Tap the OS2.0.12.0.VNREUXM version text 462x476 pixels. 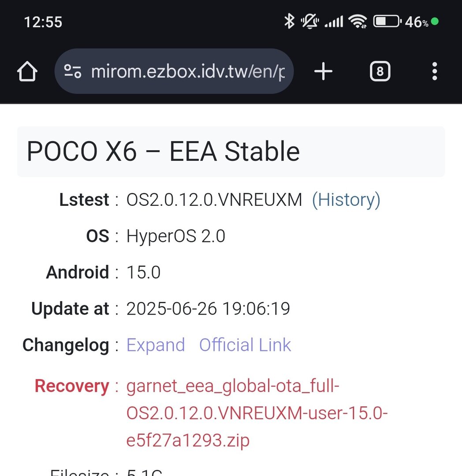(214, 200)
